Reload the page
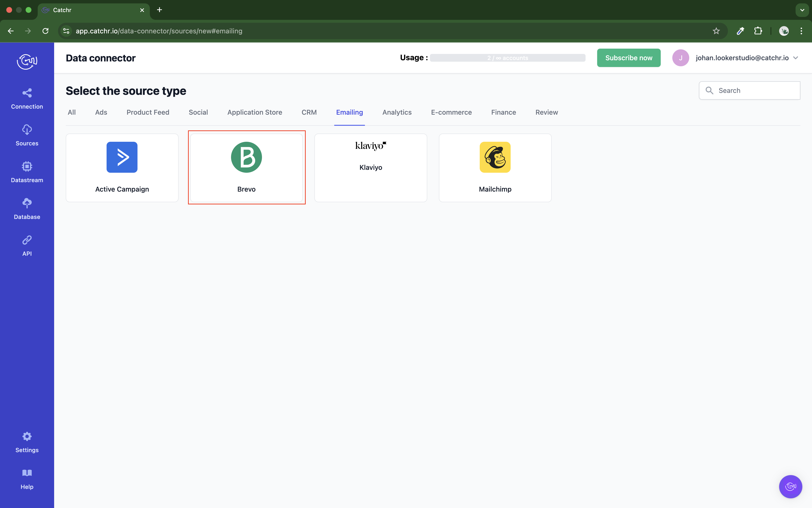 coord(46,31)
